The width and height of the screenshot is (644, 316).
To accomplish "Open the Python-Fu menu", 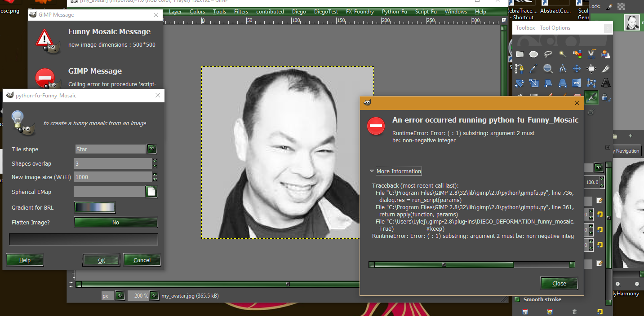I will pos(395,12).
